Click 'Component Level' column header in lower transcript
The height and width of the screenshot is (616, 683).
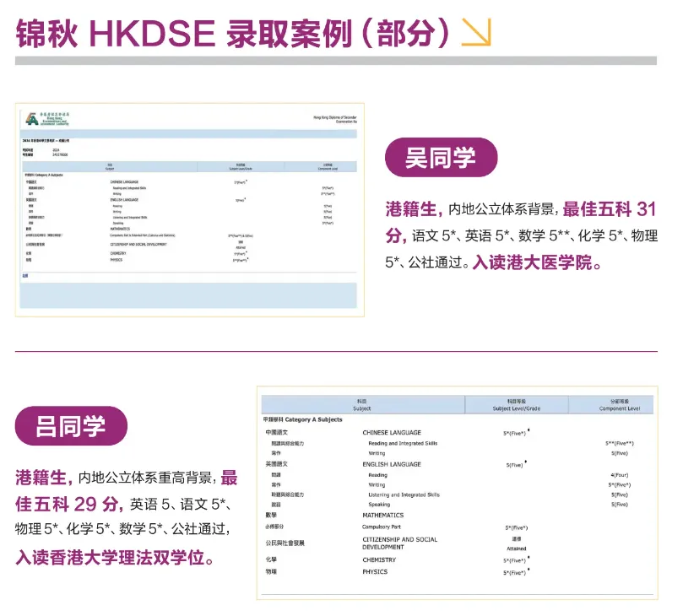pyautogui.click(x=620, y=408)
